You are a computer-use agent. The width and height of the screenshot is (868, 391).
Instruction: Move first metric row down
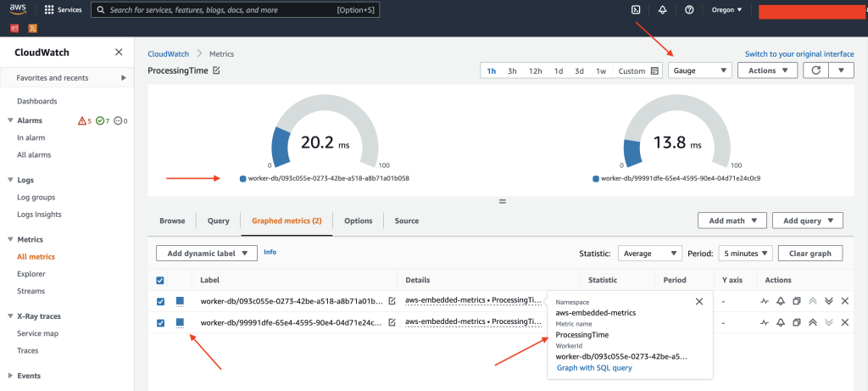point(829,301)
